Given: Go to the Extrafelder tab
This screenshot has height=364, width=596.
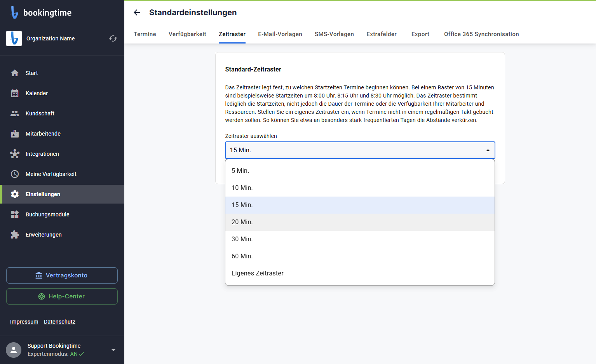Looking at the screenshot, I should click(x=382, y=34).
